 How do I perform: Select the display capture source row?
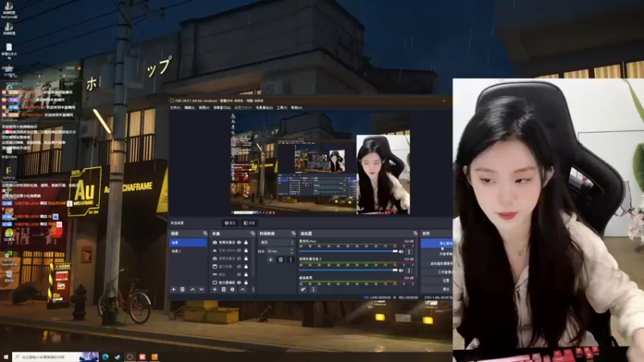230,282
